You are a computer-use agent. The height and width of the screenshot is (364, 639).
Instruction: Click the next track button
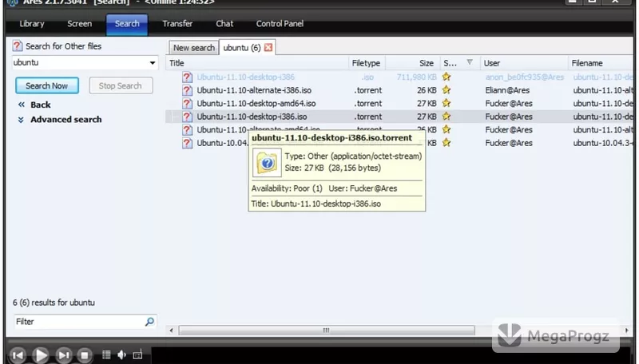[x=63, y=355]
